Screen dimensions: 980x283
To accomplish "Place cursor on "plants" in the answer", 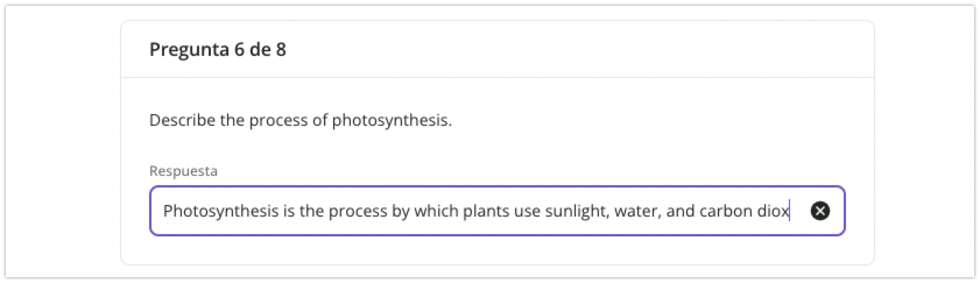I will click(486, 211).
